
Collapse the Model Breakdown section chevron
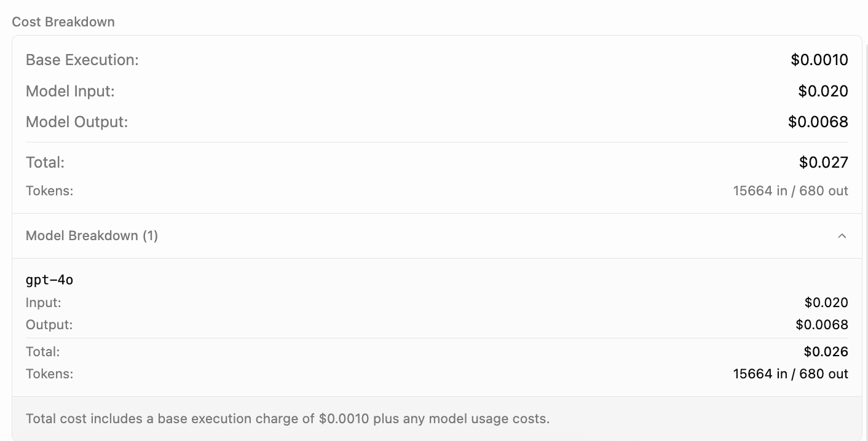tap(842, 235)
